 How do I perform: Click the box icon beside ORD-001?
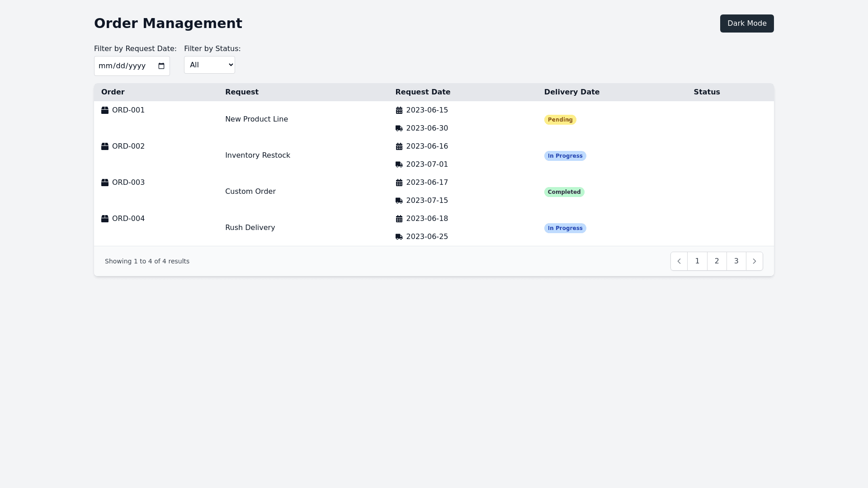[105, 110]
